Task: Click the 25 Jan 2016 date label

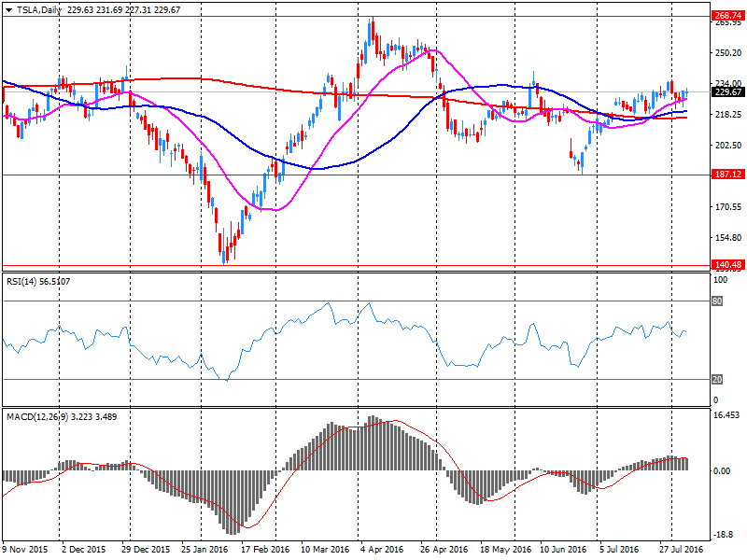Action: pyautogui.click(x=204, y=549)
